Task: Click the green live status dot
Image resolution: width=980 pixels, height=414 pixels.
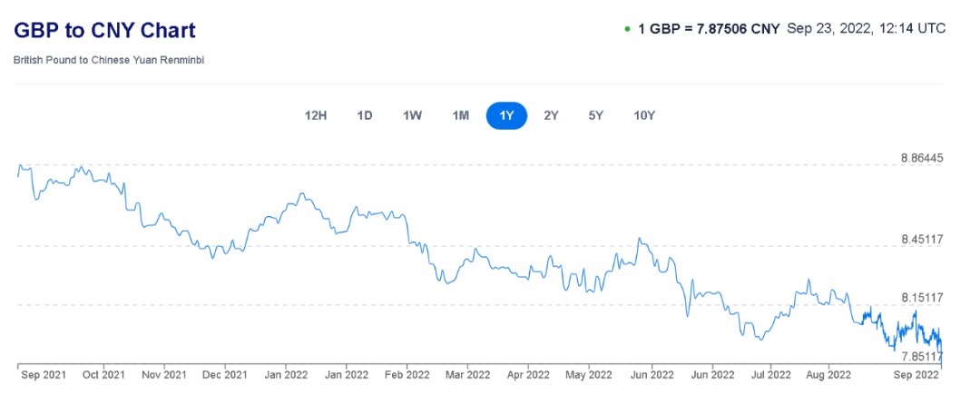Action: click(x=627, y=29)
